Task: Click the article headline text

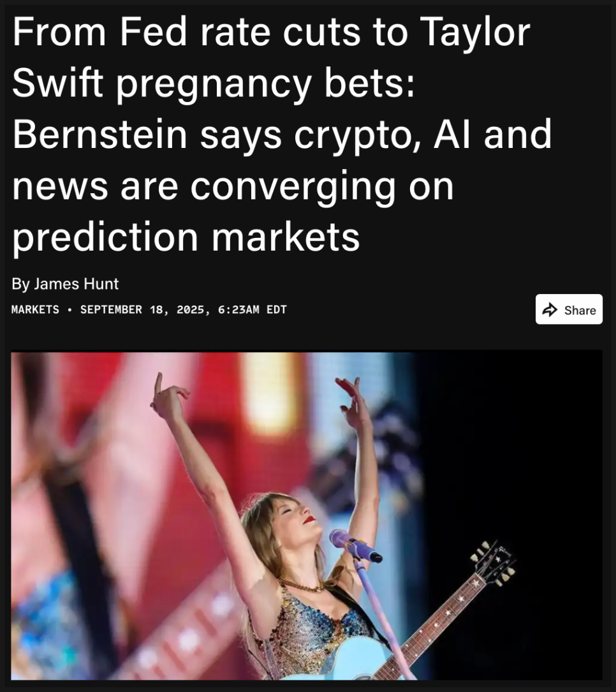Action: (281, 134)
